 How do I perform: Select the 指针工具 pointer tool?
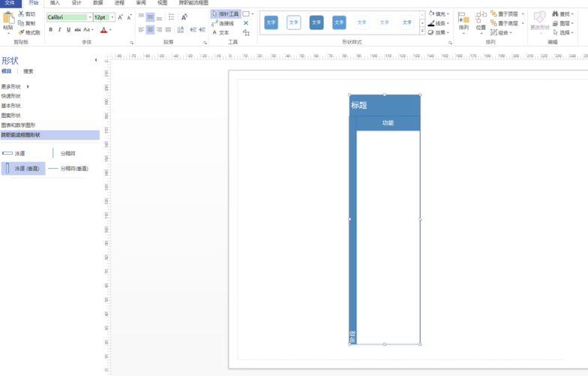[226, 14]
